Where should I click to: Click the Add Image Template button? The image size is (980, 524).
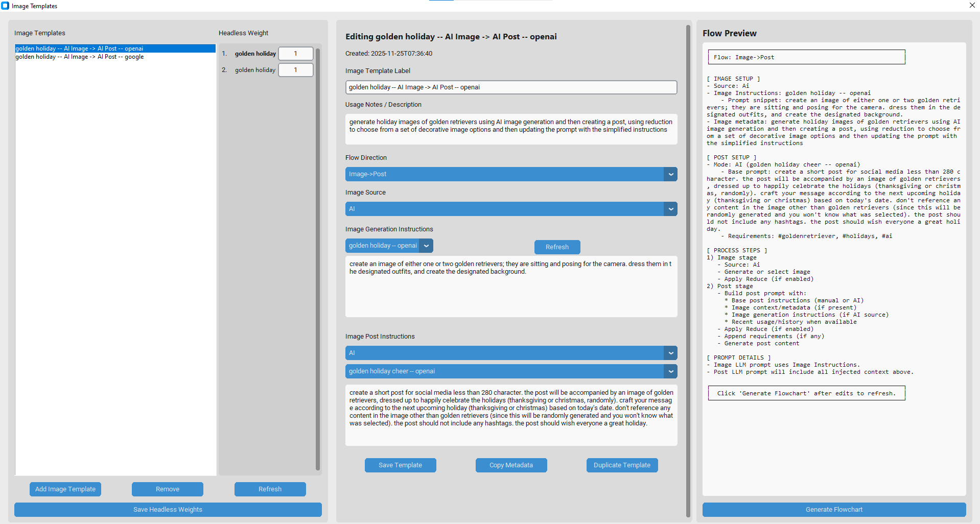coord(65,489)
